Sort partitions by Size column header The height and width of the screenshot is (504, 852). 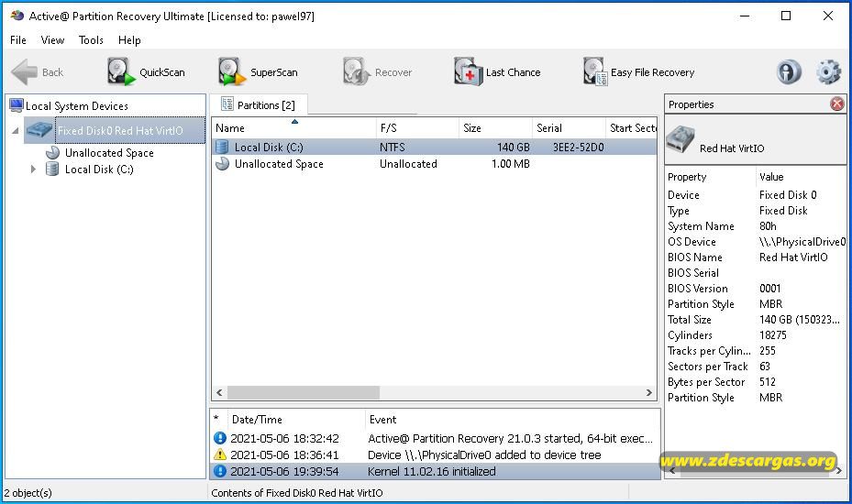point(495,128)
